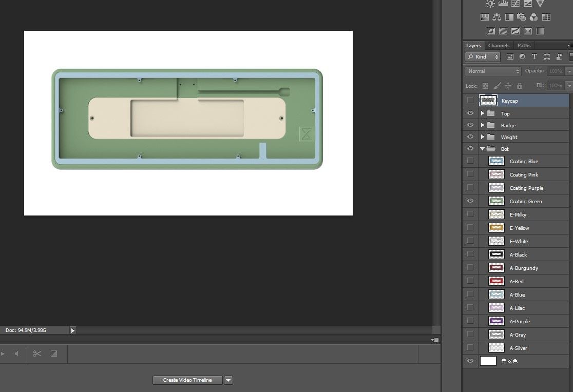Switch to the Channels tab
The width and height of the screenshot is (573, 392).
pos(499,46)
